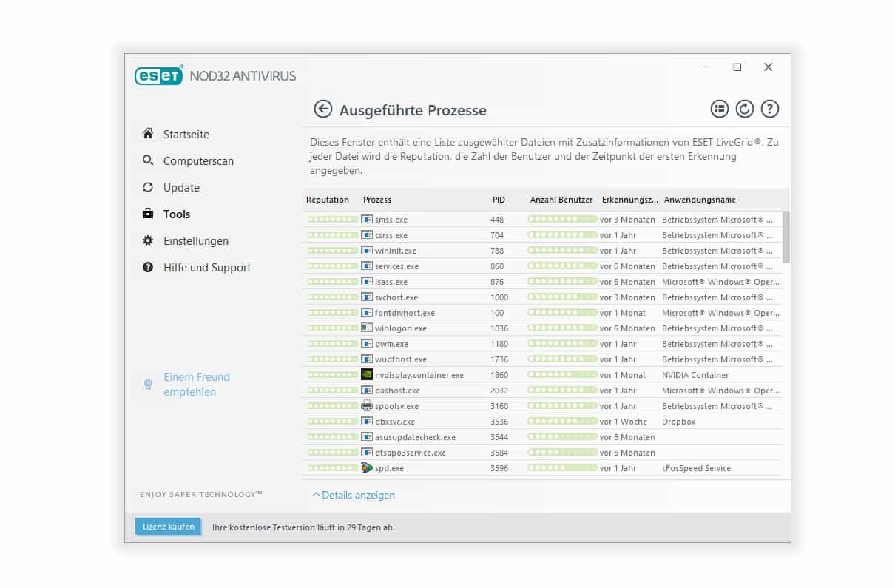Click the Tools briefcase icon
The width and height of the screenshot is (895, 588).
[x=148, y=214]
